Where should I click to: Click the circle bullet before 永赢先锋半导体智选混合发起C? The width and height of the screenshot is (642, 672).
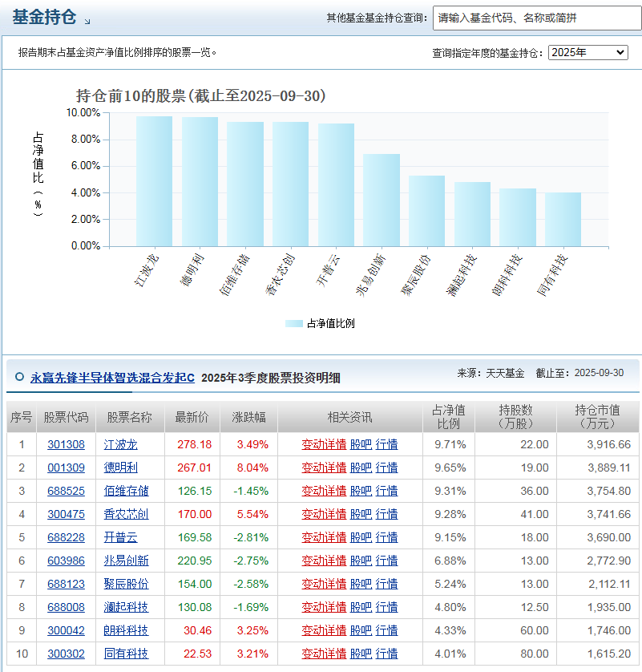click(x=19, y=377)
